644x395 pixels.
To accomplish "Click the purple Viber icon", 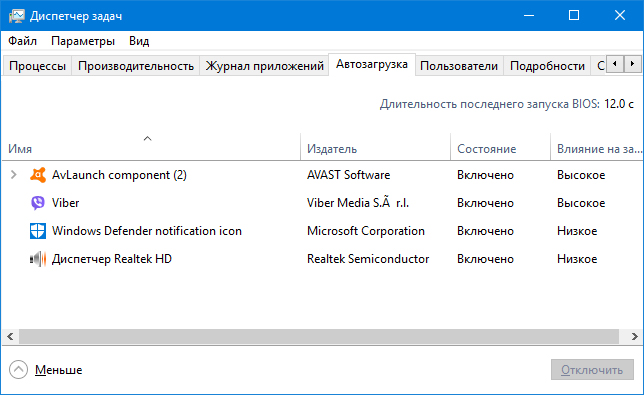I will [38, 203].
